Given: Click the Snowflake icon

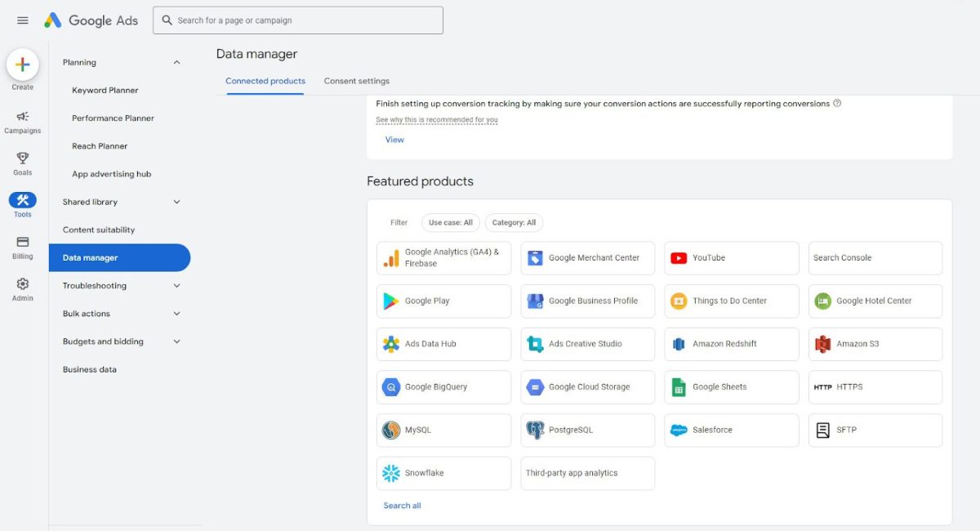Looking at the screenshot, I should click(391, 473).
